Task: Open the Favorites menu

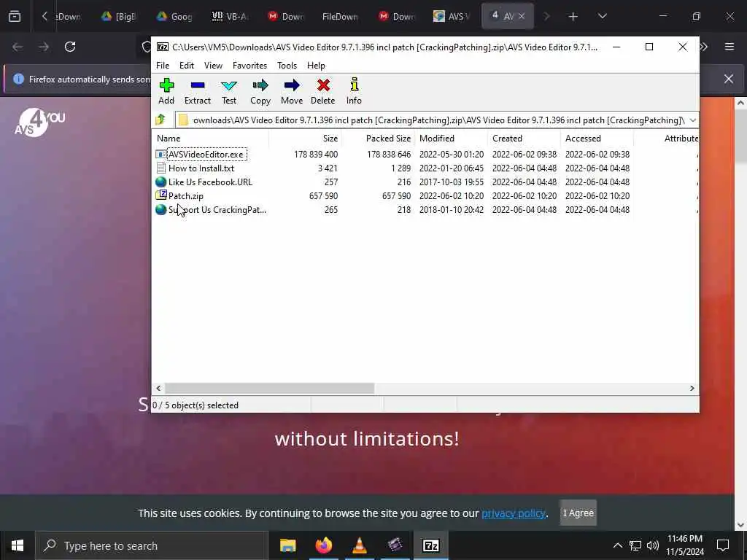Action: (249, 65)
